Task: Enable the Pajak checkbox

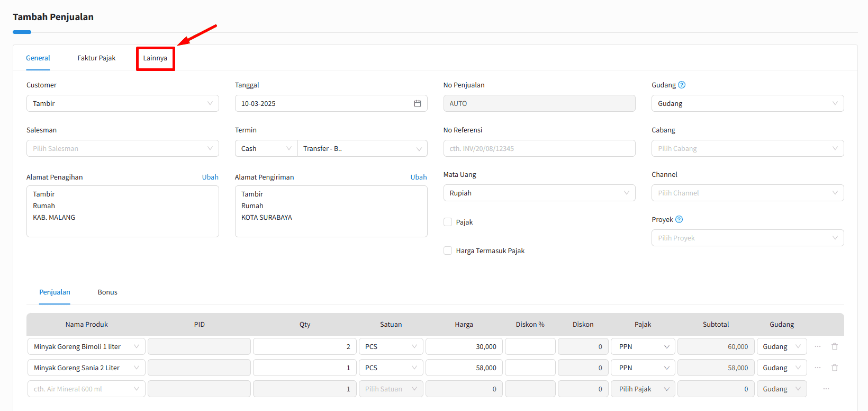Action: coord(448,222)
